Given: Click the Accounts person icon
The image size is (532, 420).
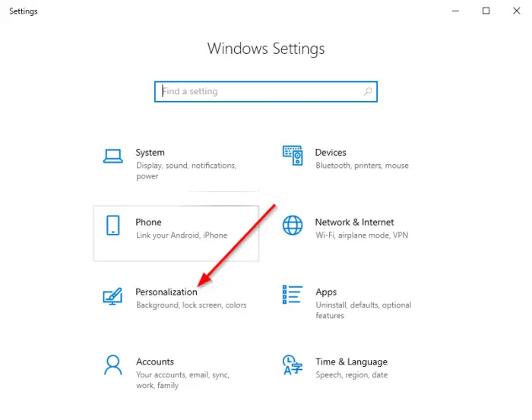Looking at the screenshot, I should coord(113,365).
